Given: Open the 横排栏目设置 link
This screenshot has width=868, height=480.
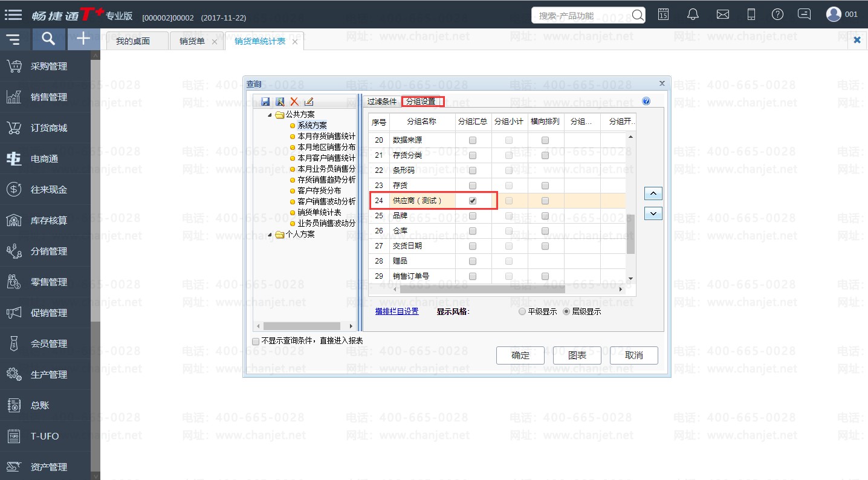Looking at the screenshot, I should (x=397, y=312).
